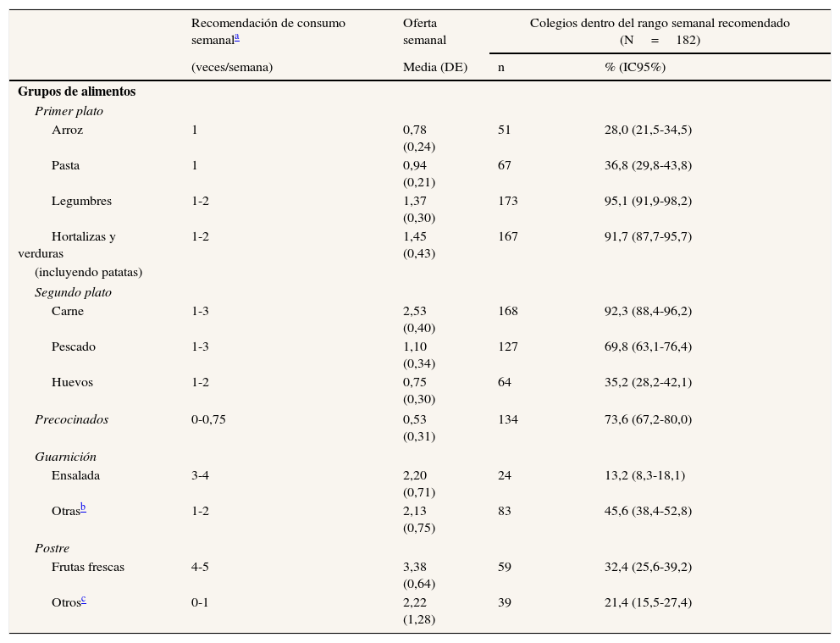
Task: Click the 'Arroz' row label
Action: 67,130
